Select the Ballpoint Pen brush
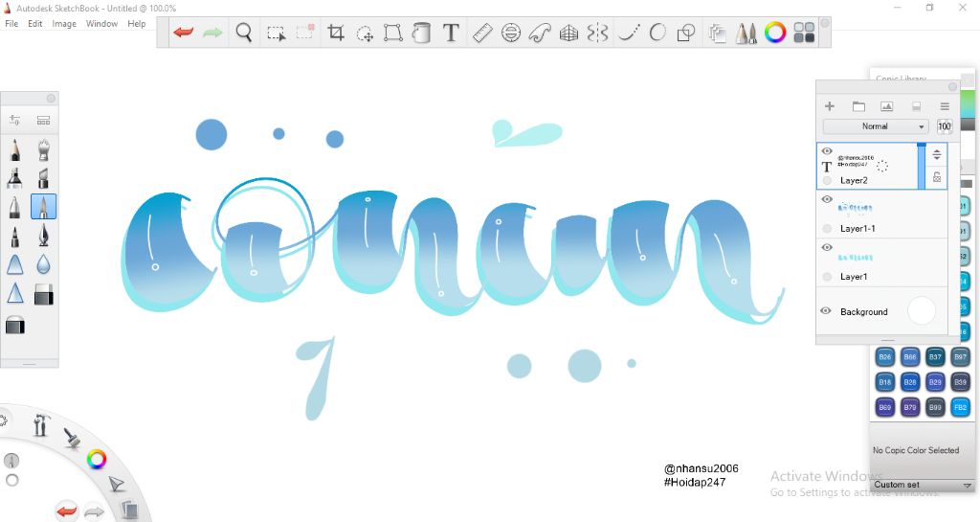Screen dimensions: 980x522 click(15, 207)
